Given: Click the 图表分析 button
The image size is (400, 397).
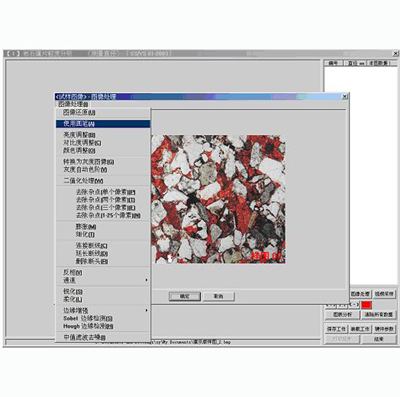Looking at the screenshot, I should tap(342, 315).
